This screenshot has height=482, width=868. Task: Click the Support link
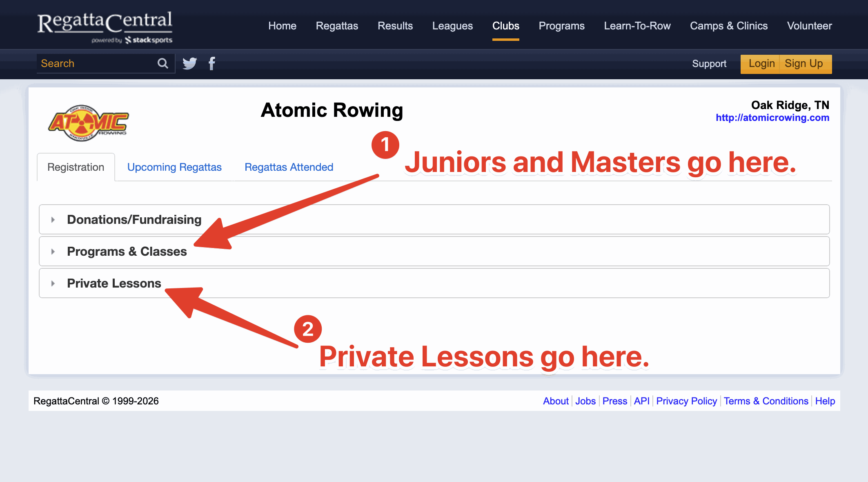coord(709,64)
